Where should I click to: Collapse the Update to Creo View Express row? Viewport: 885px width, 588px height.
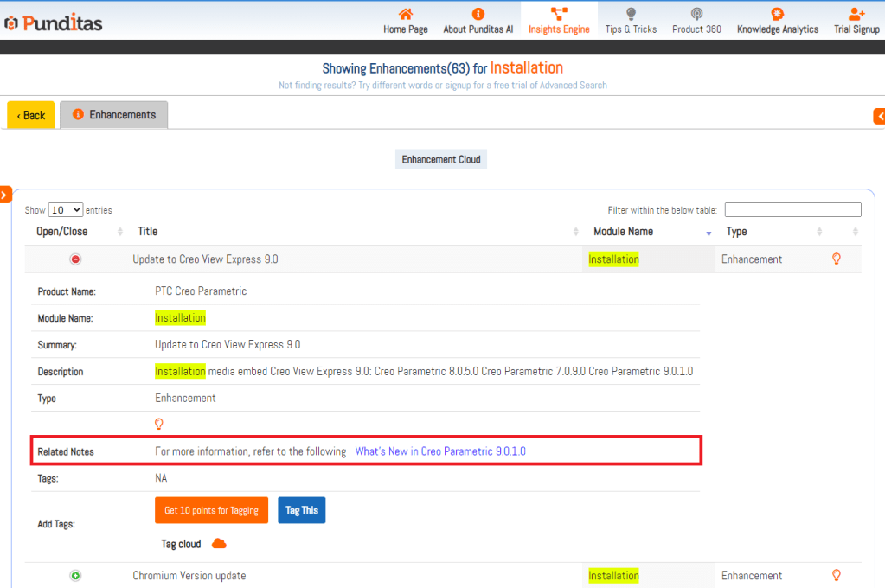tap(75, 259)
